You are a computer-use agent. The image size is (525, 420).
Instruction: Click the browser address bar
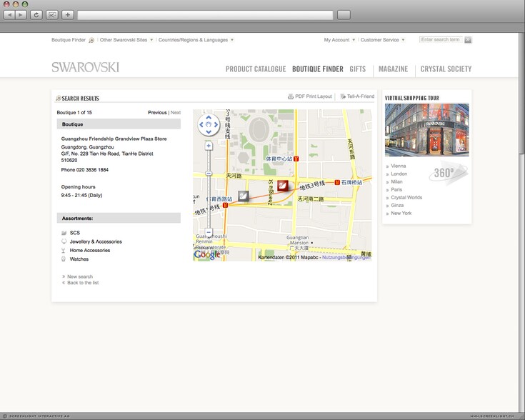(x=205, y=15)
